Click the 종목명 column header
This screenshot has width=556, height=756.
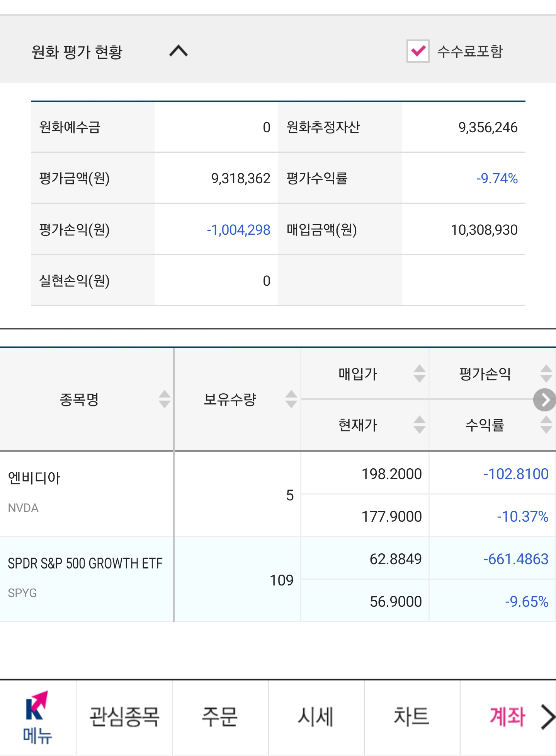pos(79,399)
